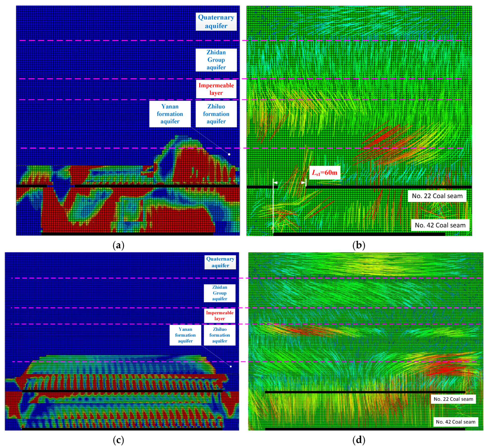Click the Quaternary aquifer label in panel (c)
This screenshot has height=448, width=486.
tap(220, 262)
